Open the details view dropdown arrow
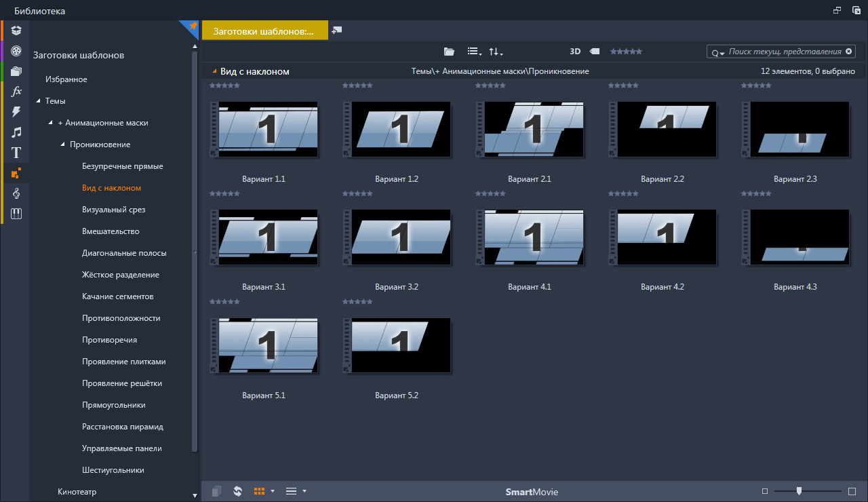868x502 pixels. (304, 491)
